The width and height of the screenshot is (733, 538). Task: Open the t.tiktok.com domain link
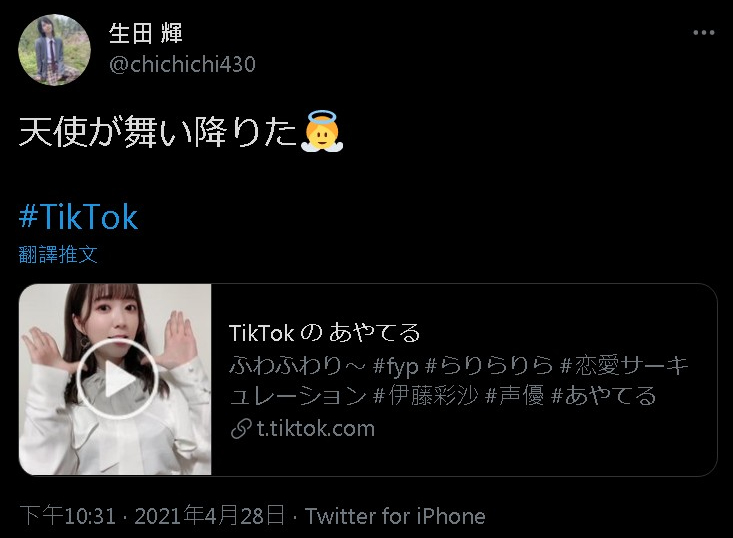(316, 429)
